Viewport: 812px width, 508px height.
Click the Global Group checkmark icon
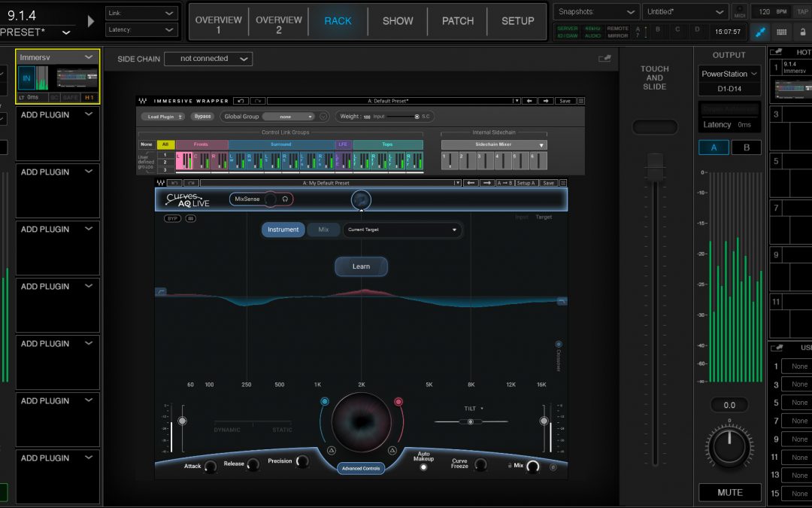pyautogui.click(x=323, y=117)
